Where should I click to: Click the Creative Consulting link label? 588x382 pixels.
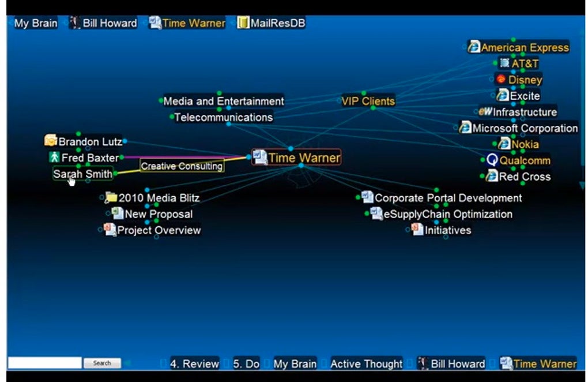(182, 166)
